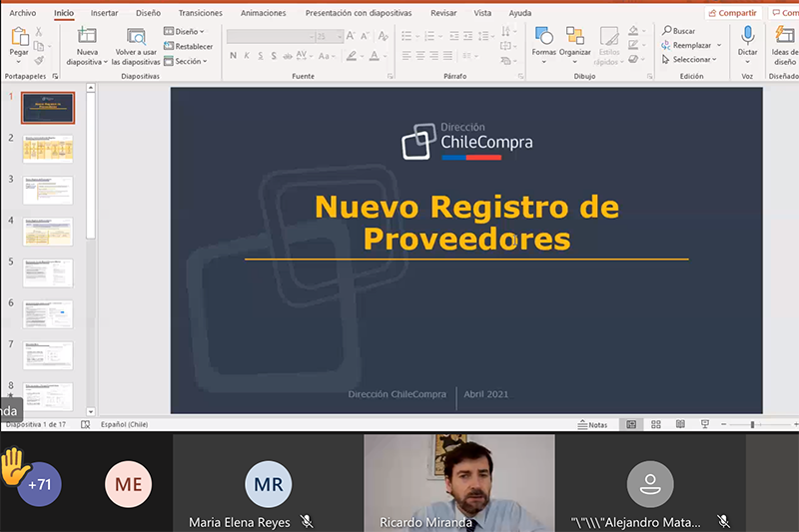Viewport: 799px width, 532px height.
Task: Click the Nueva diapositiva icon
Action: (87, 36)
